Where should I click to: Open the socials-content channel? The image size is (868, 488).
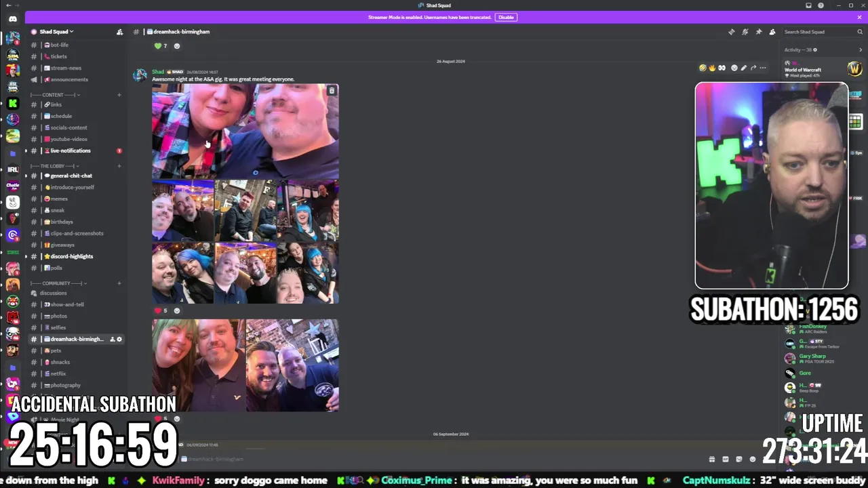(x=76, y=127)
